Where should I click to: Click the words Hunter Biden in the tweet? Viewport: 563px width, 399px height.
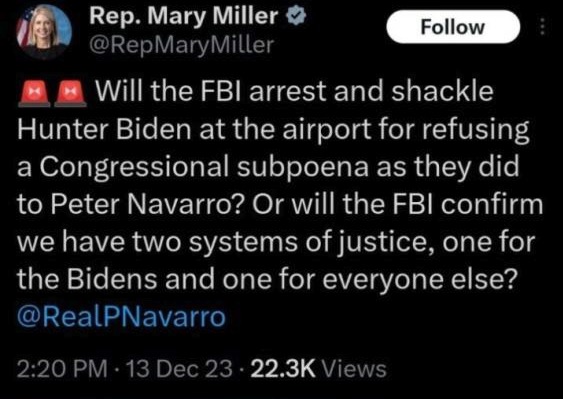[104, 129]
